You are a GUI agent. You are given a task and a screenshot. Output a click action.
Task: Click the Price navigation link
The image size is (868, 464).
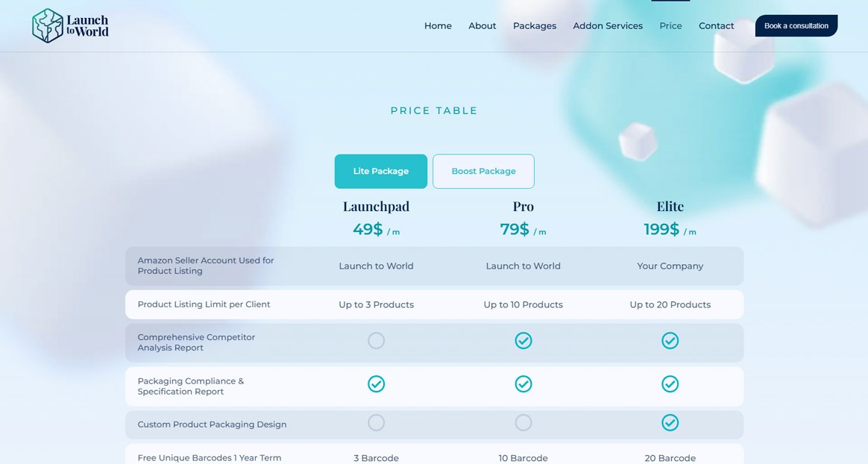(670, 26)
